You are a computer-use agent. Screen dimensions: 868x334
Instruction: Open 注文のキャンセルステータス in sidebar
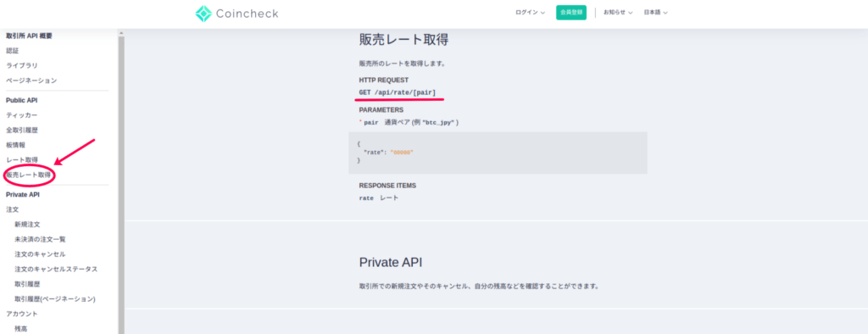pos(57,270)
